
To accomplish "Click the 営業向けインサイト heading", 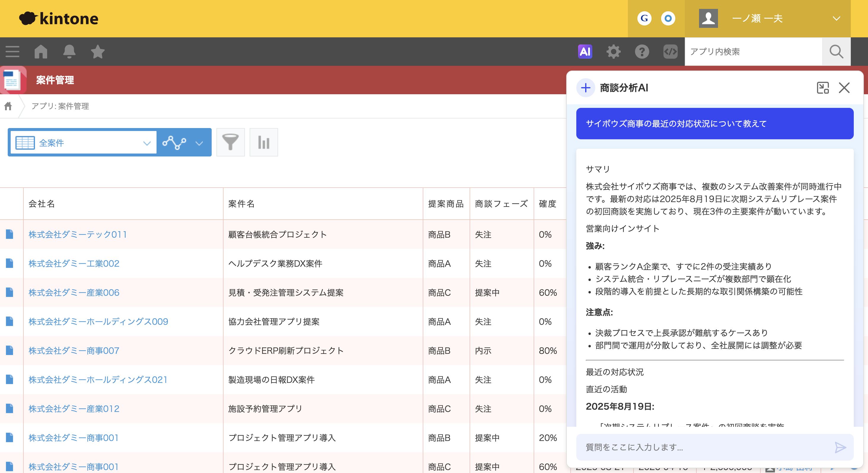I will pyautogui.click(x=622, y=228).
